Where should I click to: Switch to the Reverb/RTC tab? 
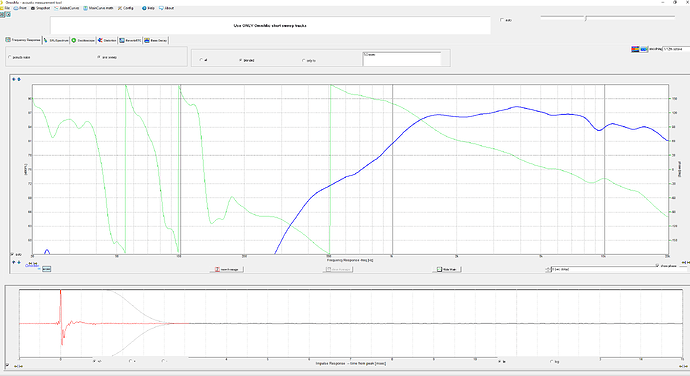tap(130, 40)
